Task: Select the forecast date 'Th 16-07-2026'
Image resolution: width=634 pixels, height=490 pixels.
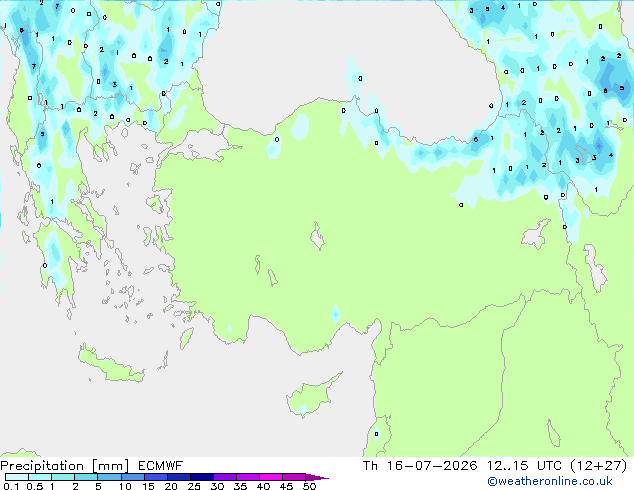Action: (420, 466)
